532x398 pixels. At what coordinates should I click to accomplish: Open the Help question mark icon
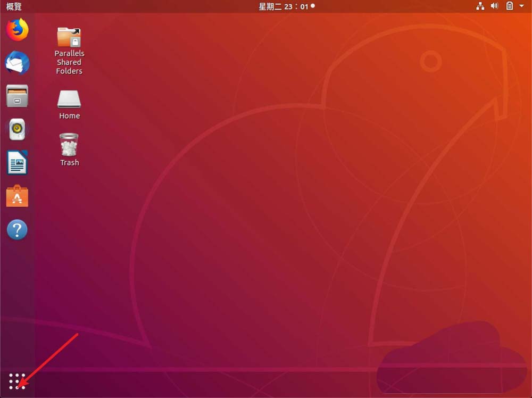pyautogui.click(x=17, y=230)
